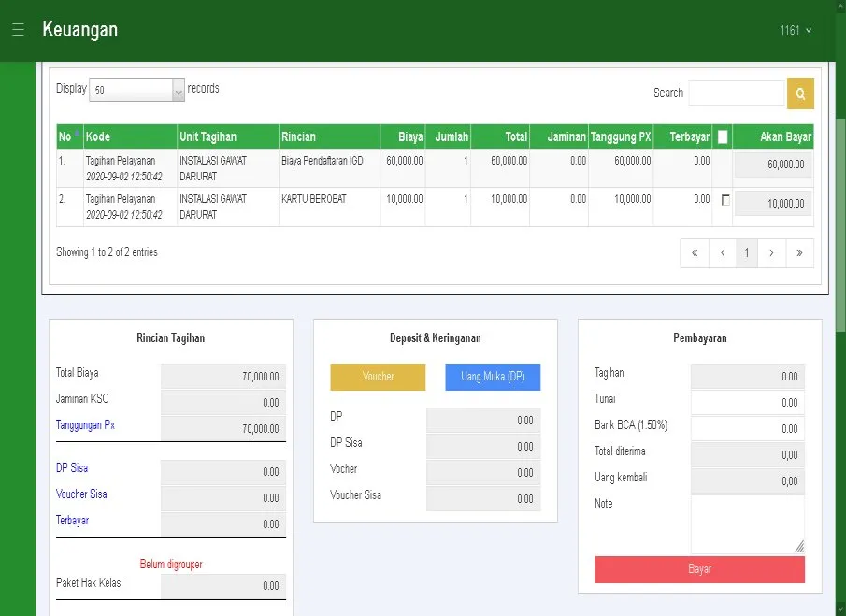Click the Akan Bayar field showing 10,000.00
Screen dimensions: 846x616
point(773,204)
